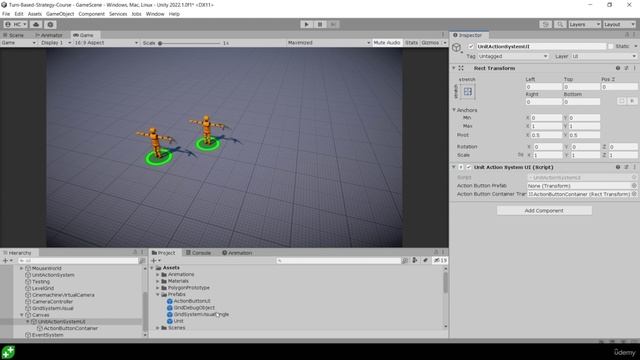Click the Step frame button
This screenshot has width=640, height=360.
pos(333,24)
